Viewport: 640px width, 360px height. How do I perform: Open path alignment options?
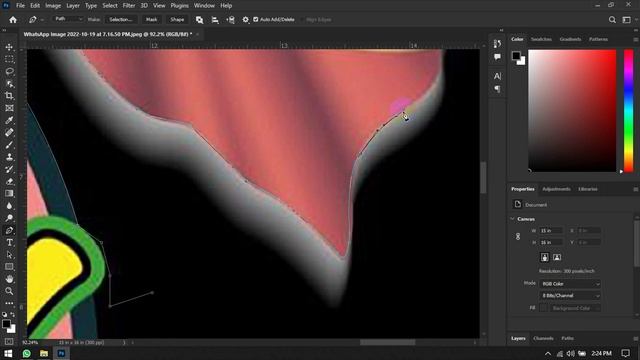[215, 20]
